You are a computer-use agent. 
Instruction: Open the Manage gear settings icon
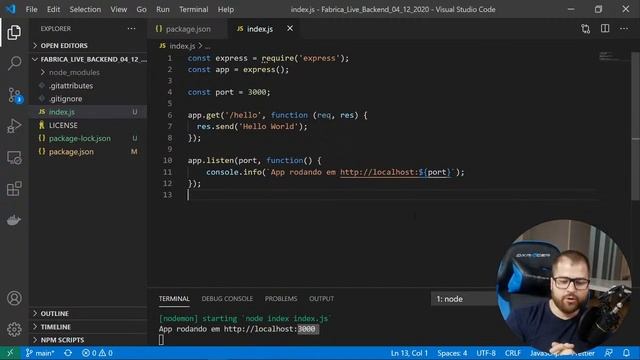[x=14, y=329]
